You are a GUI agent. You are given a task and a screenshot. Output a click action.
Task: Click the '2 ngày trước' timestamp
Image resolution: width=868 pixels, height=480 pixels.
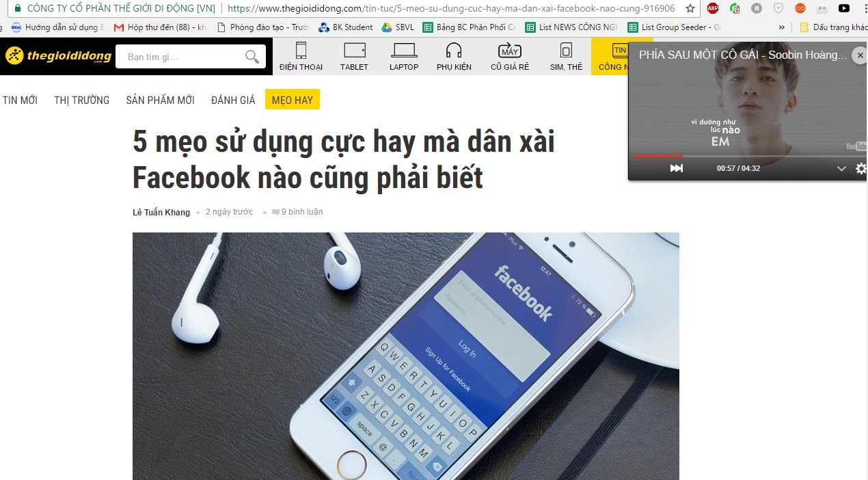229,212
